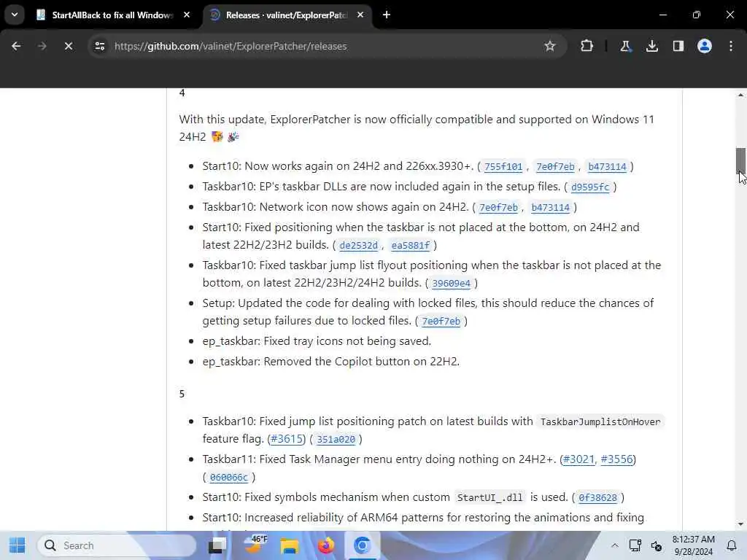Bookmark this page with the star icon
Viewport: 747px width, 560px height.
point(550,46)
